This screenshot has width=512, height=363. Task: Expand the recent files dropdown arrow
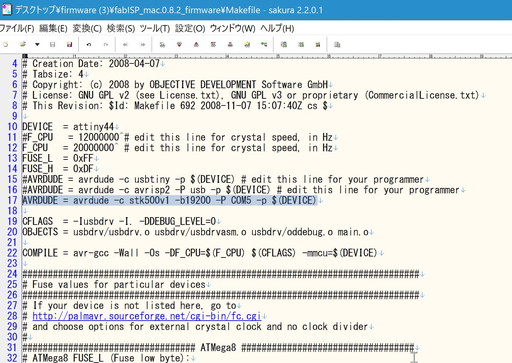click(37, 44)
